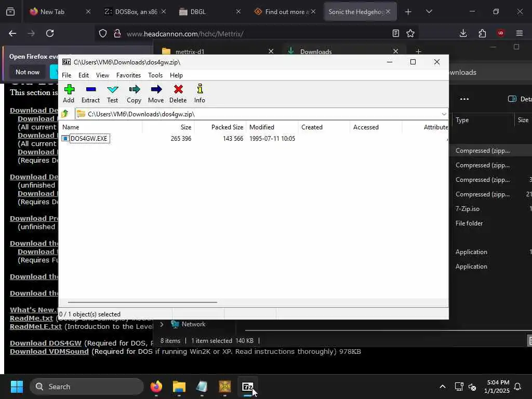The width and height of the screenshot is (532, 399).
Task: Select the DOS4GW.EXE file entry
Action: coord(89,138)
